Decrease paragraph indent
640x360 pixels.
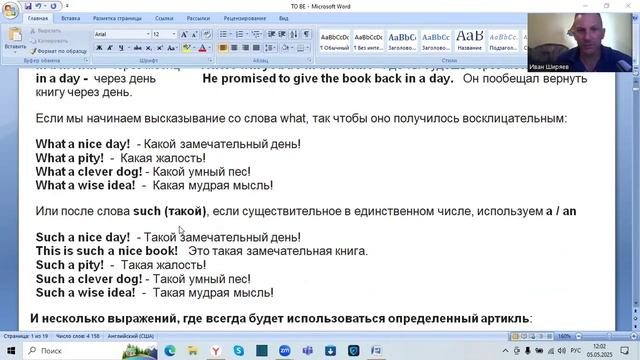tap(271, 34)
